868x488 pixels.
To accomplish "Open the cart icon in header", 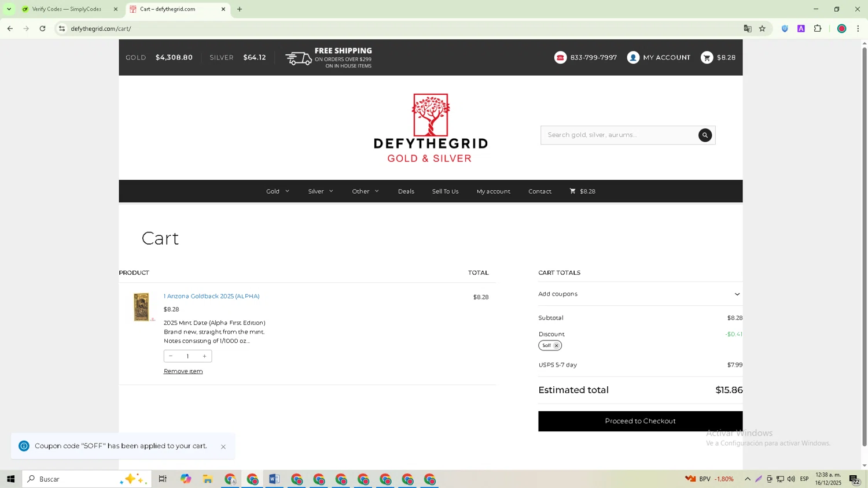I will click(x=707, y=57).
